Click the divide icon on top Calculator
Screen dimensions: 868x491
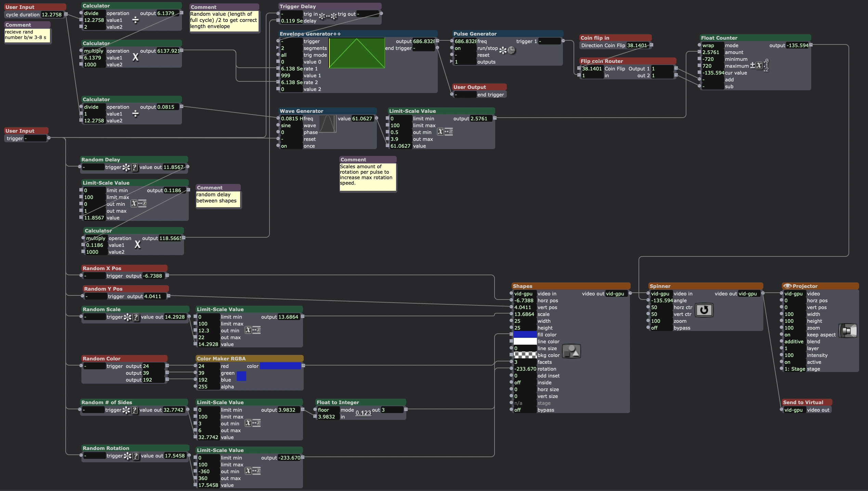[135, 20]
